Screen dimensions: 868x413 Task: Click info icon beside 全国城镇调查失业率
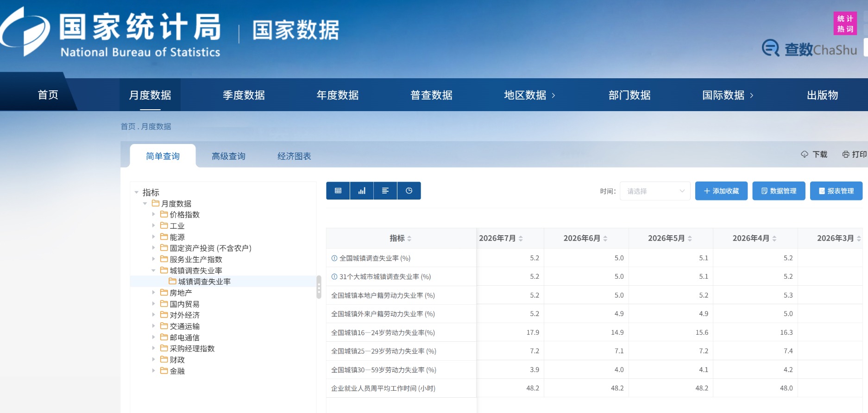334,258
